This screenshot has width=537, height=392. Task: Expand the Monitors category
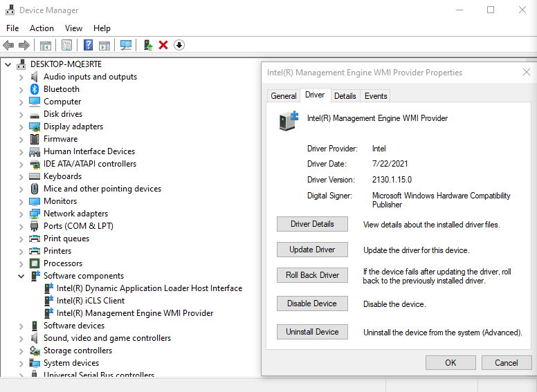(21, 202)
